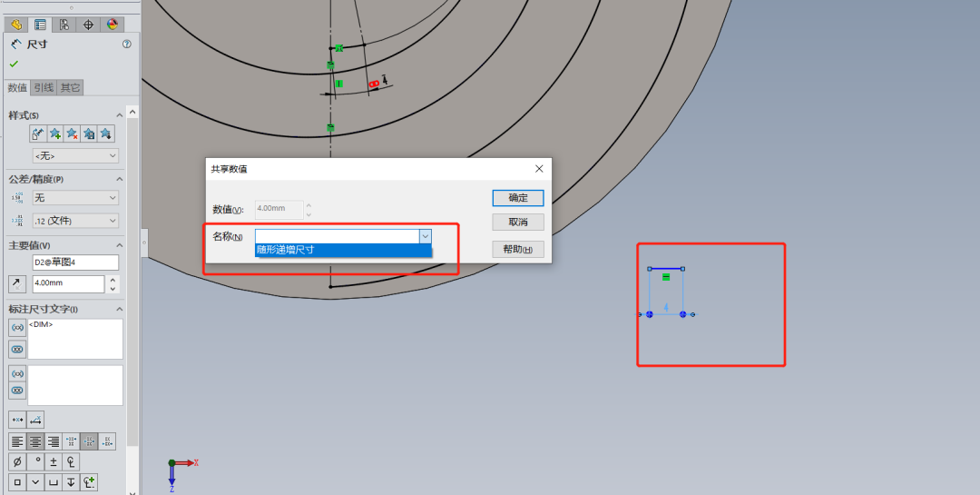Decrease the 4.00mm value with down spinner
The height and width of the screenshot is (495, 980).
113,289
